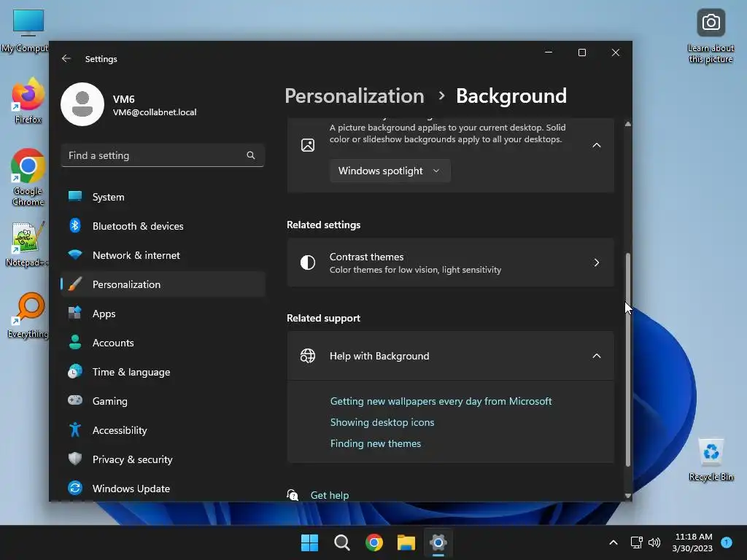This screenshot has width=747, height=560.
Task: Click Personalization in the breadcrumb header
Action: coord(355,96)
